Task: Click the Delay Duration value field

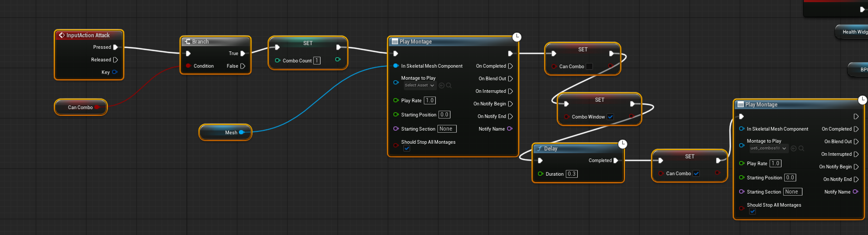Action: tap(572, 174)
